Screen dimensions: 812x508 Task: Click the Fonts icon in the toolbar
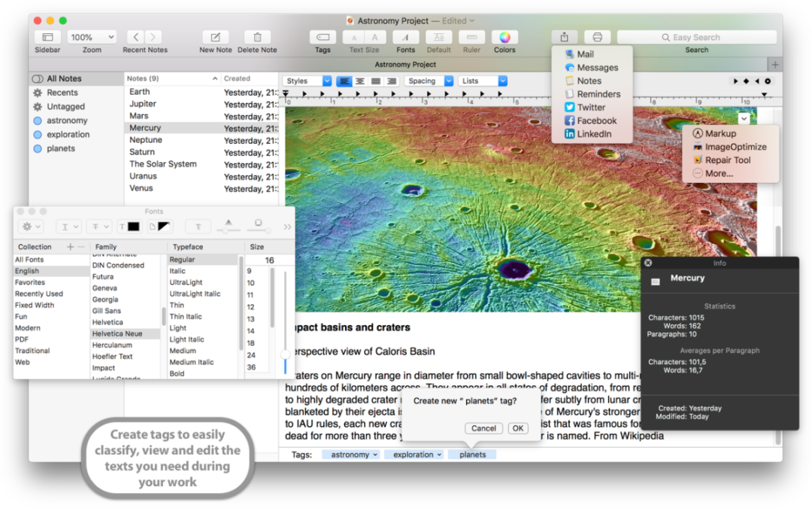pyautogui.click(x=405, y=36)
